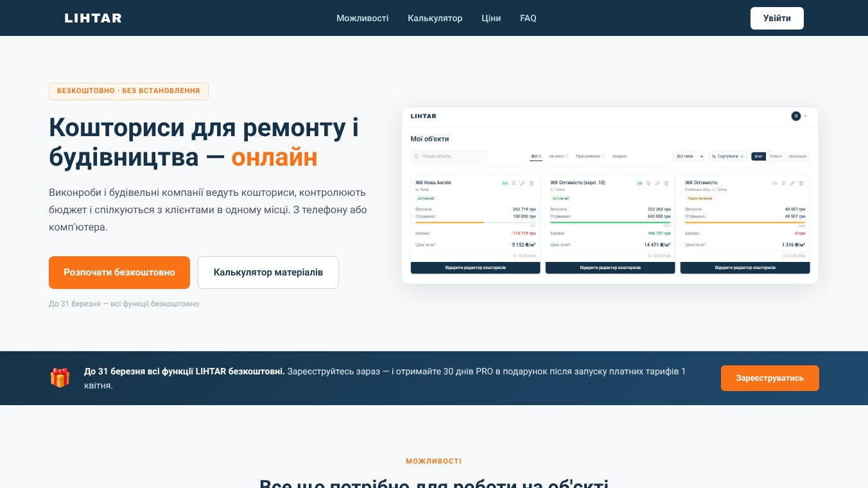Open estimate editor for the Призупинений ЖК Оптимісто card
Screen dimensions: 868x488
[x=745, y=268]
